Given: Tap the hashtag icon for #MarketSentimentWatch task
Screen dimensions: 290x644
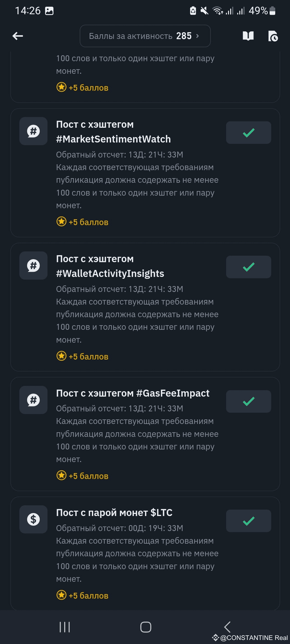Looking at the screenshot, I should point(33,131).
